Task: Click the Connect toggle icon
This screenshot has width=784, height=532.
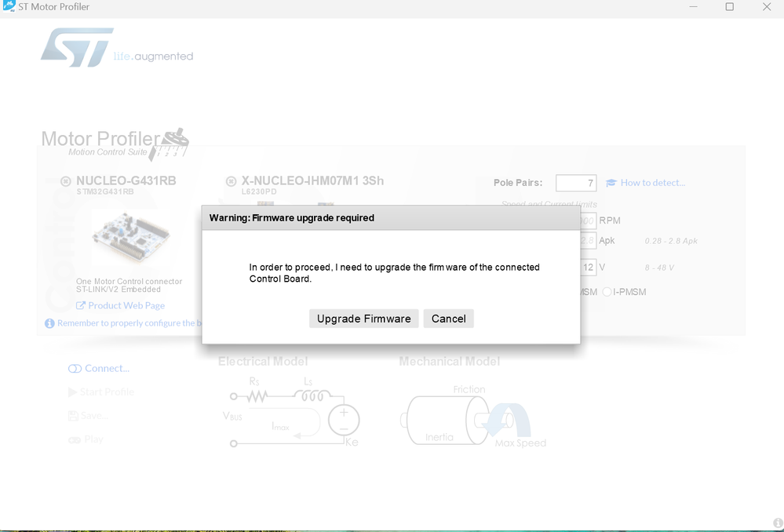Action: click(75, 369)
